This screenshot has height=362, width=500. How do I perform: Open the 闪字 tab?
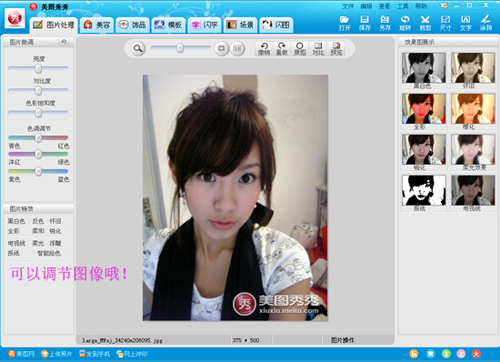pyautogui.click(x=204, y=25)
